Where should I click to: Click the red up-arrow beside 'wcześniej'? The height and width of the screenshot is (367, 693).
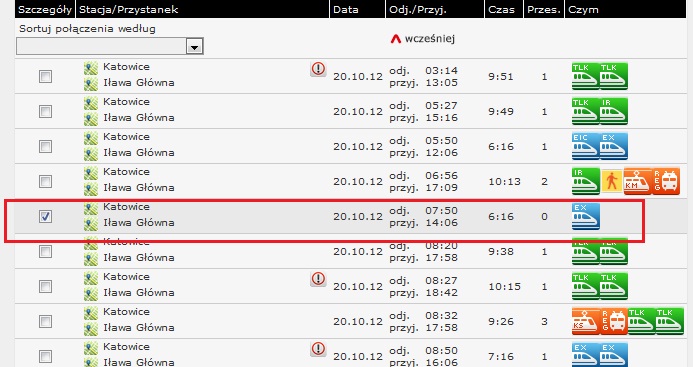[x=396, y=39]
